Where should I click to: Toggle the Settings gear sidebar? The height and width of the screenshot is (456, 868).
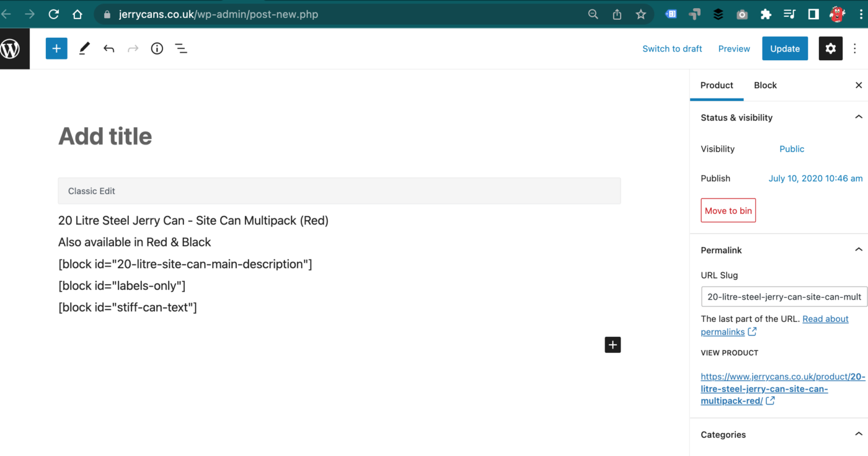coord(830,48)
